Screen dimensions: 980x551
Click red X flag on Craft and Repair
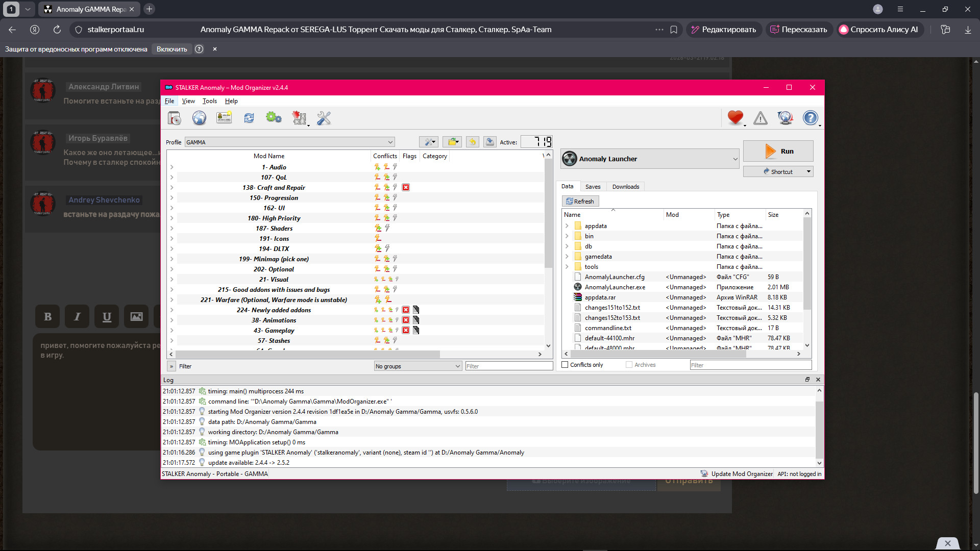(x=406, y=188)
